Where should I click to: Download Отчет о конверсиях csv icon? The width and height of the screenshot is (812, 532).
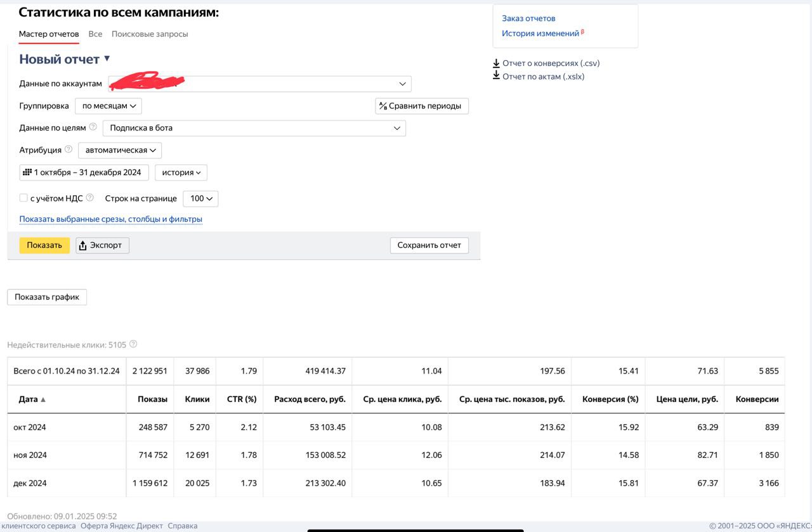click(x=497, y=63)
